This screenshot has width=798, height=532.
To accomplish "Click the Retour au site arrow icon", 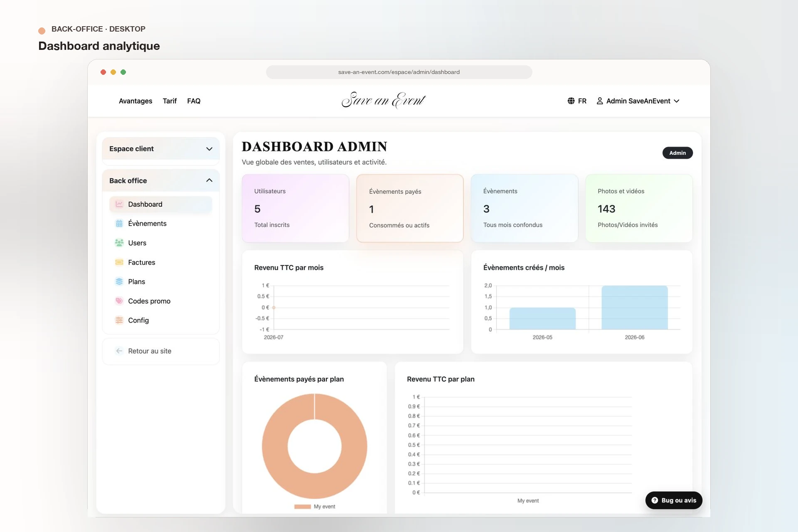I will [x=119, y=351].
